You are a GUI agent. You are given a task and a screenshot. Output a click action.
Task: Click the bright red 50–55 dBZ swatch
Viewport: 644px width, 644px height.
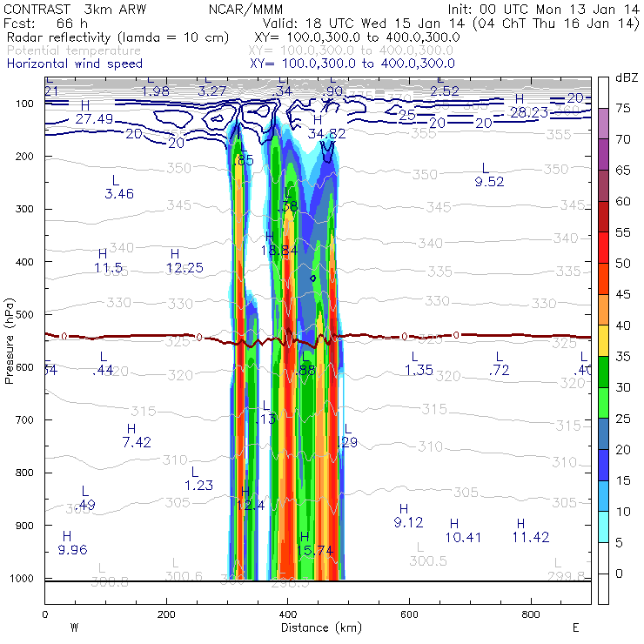(x=603, y=248)
